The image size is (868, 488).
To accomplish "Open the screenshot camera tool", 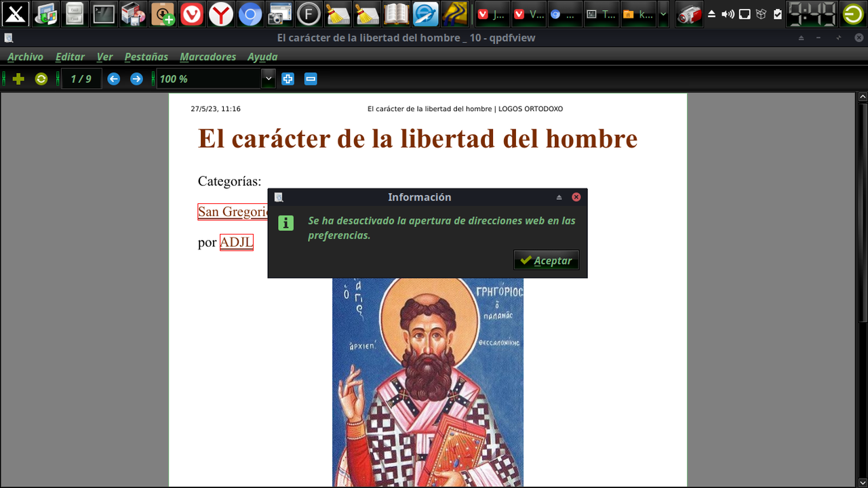I will (x=279, y=14).
